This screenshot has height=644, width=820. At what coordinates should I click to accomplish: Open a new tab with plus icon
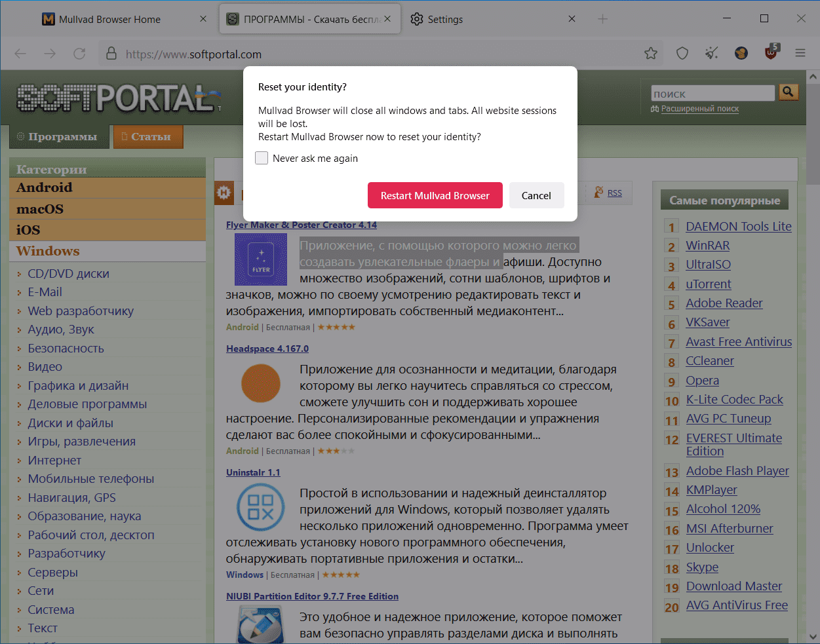[602, 19]
